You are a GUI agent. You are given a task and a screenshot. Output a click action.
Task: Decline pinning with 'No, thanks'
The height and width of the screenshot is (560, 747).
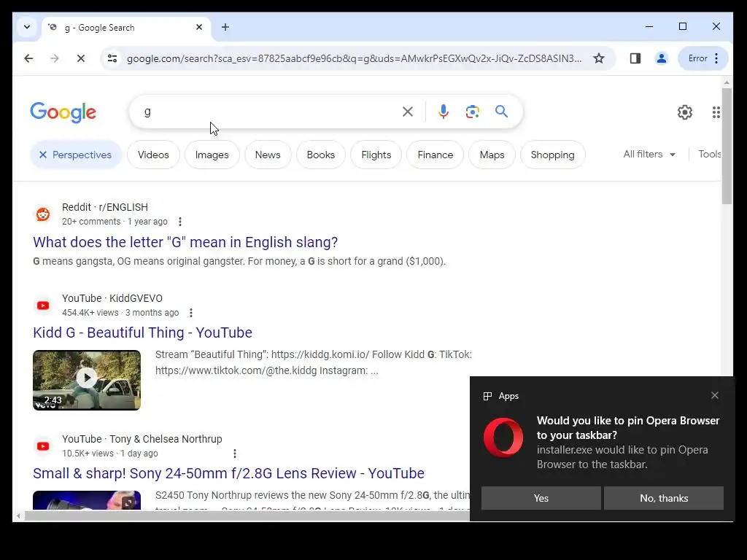(x=664, y=498)
